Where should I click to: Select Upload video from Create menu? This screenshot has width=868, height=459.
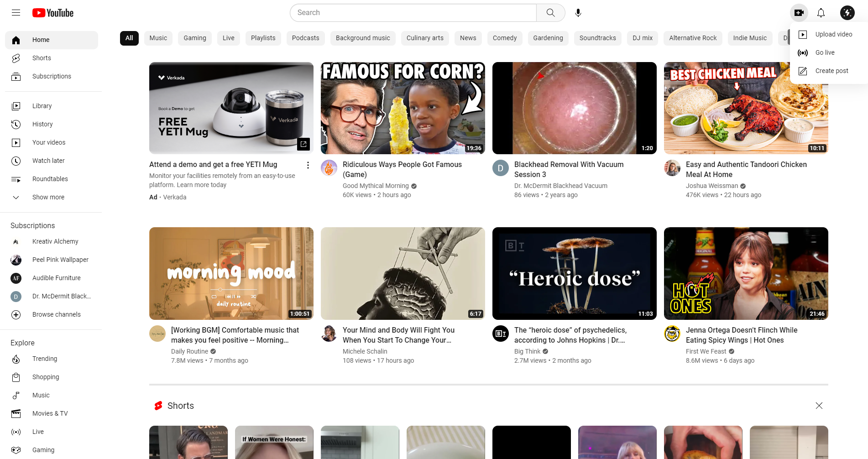(829, 34)
